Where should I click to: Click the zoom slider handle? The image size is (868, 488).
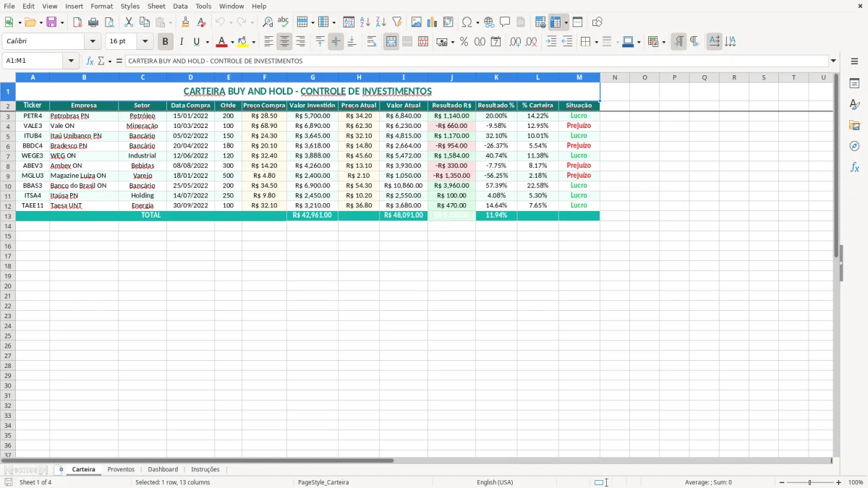click(810, 482)
